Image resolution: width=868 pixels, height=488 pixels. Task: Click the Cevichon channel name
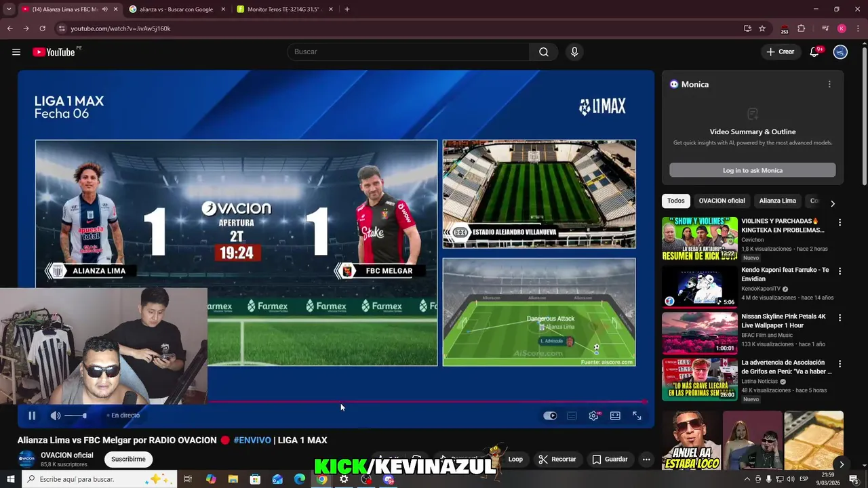pyautogui.click(x=753, y=240)
